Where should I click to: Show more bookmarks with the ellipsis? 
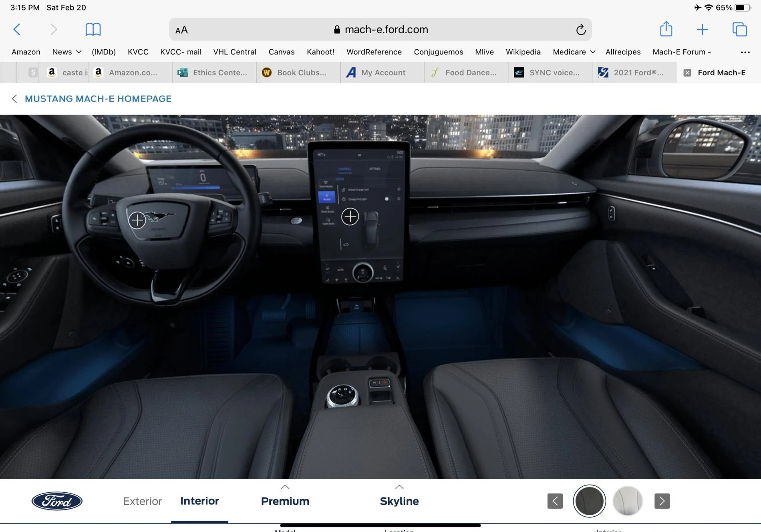pos(745,52)
